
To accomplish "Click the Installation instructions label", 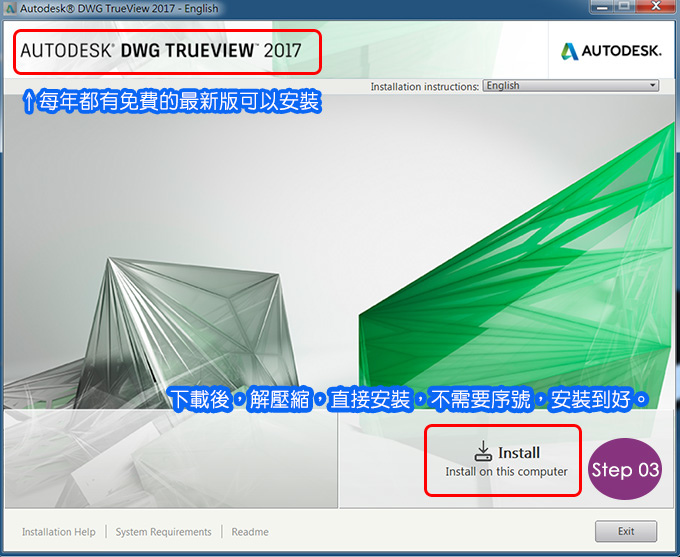I will point(425,86).
